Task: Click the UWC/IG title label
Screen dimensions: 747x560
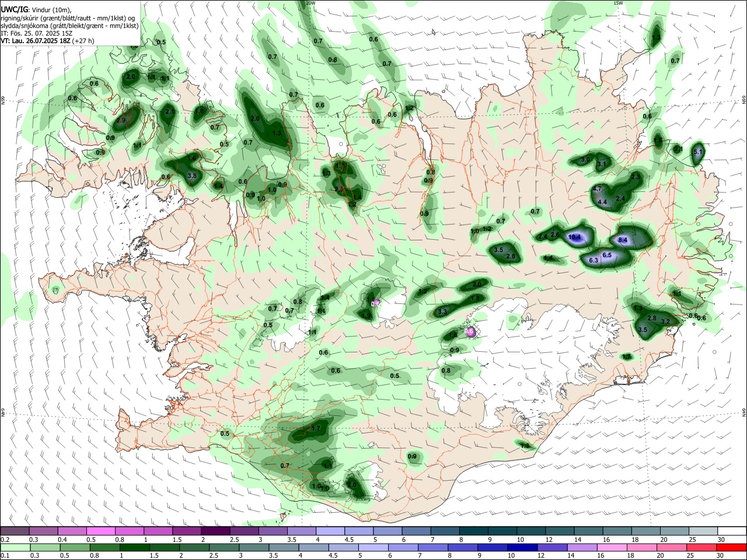Action: point(14,9)
